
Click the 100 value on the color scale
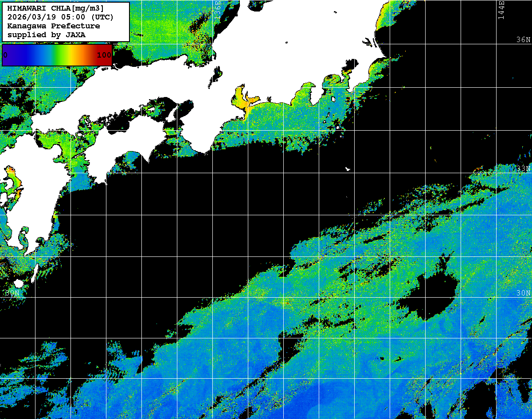point(104,55)
